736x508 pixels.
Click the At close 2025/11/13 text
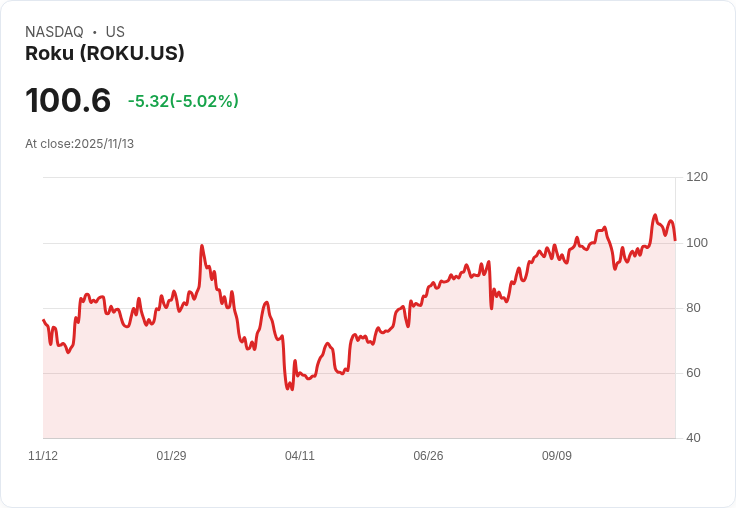[x=79, y=144]
